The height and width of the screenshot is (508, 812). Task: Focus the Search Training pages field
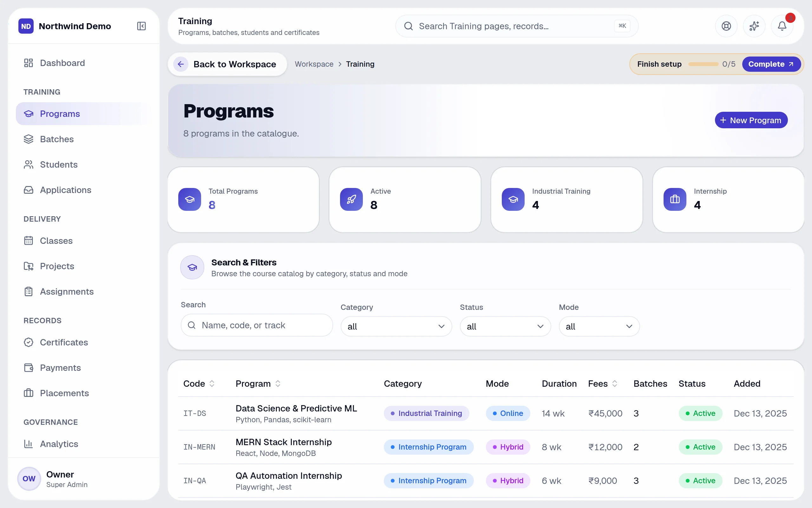click(517, 26)
